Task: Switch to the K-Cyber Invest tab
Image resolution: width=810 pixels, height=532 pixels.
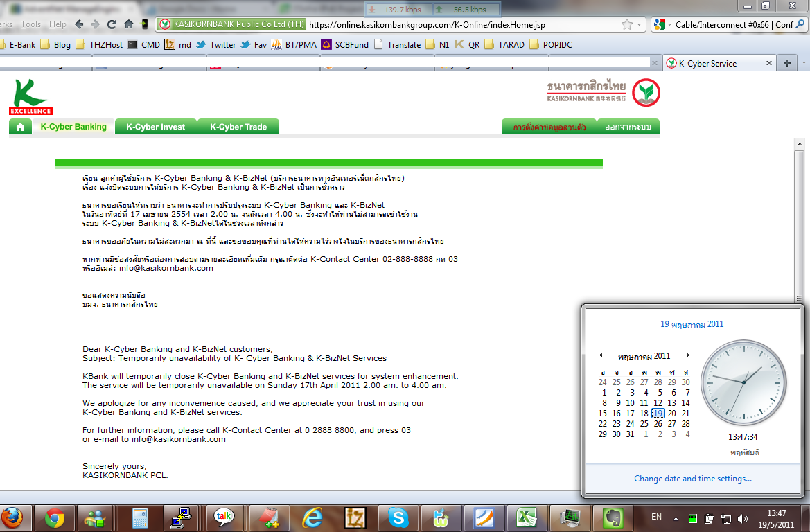Action: pyautogui.click(x=155, y=127)
